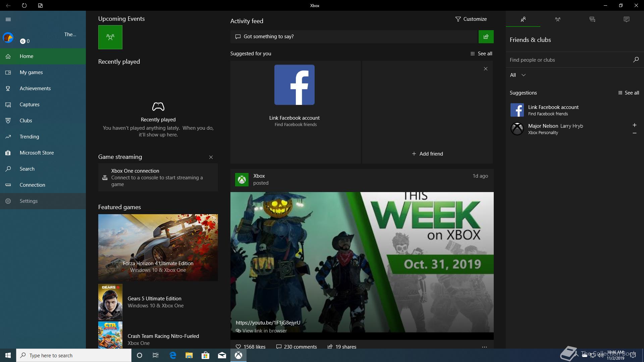Open more options ellipsis on Xbox post
Screen dimensions: 644x362
tap(484, 347)
